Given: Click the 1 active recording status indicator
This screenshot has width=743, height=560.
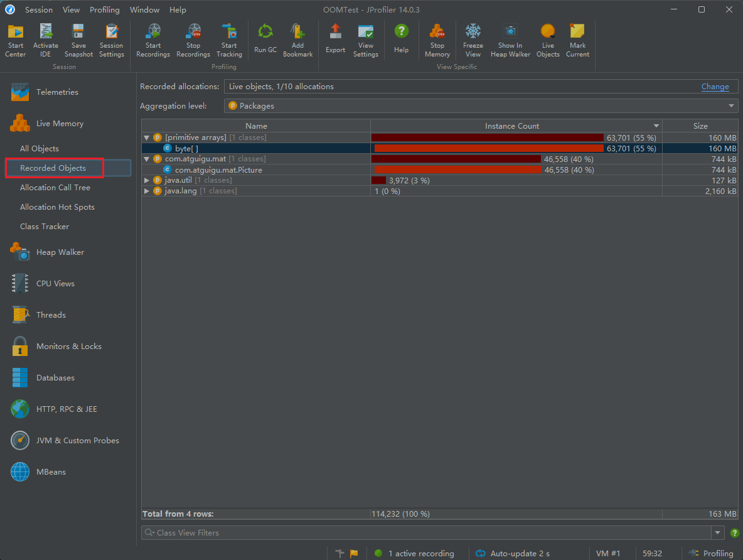Looking at the screenshot, I should pyautogui.click(x=415, y=553).
